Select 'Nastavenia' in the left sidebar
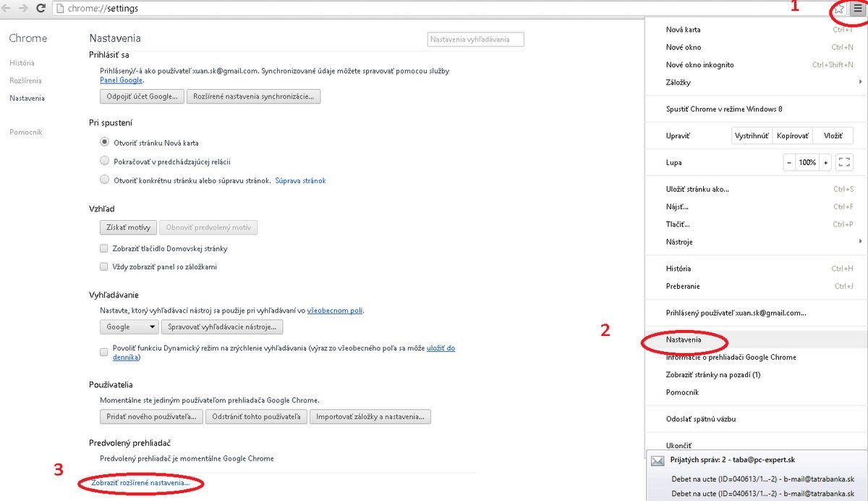The image size is (868, 501). (x=27, y=98)
